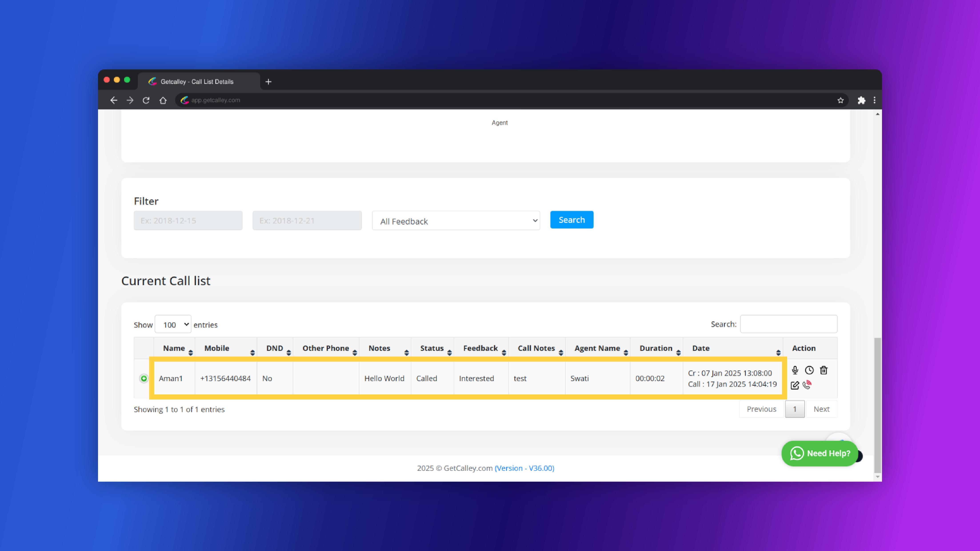Image resolution: width=980 pixels, height=551 pixels.
Task: Sort table by Date column
Action: [x=733, y=348]
